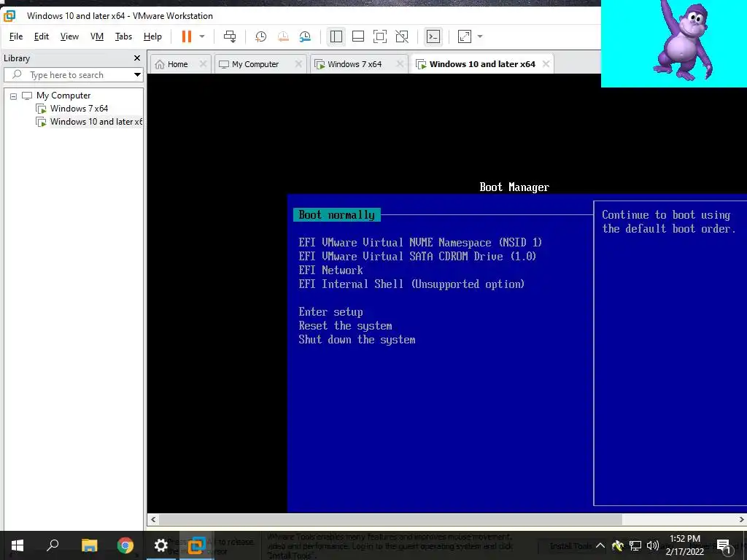
Task: Close the My Computer tab
Action: point(298,64)
